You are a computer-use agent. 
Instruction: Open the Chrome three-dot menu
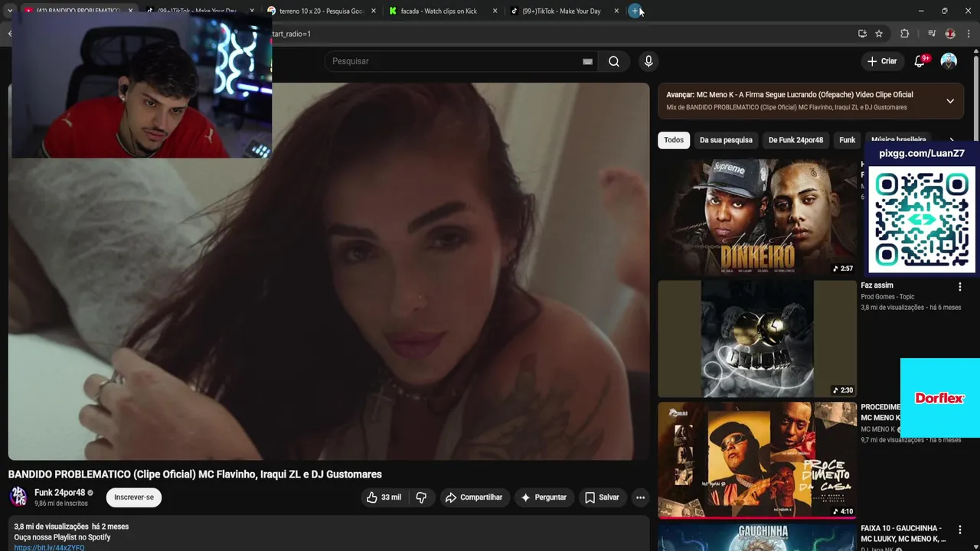click(x=969, y=34)
